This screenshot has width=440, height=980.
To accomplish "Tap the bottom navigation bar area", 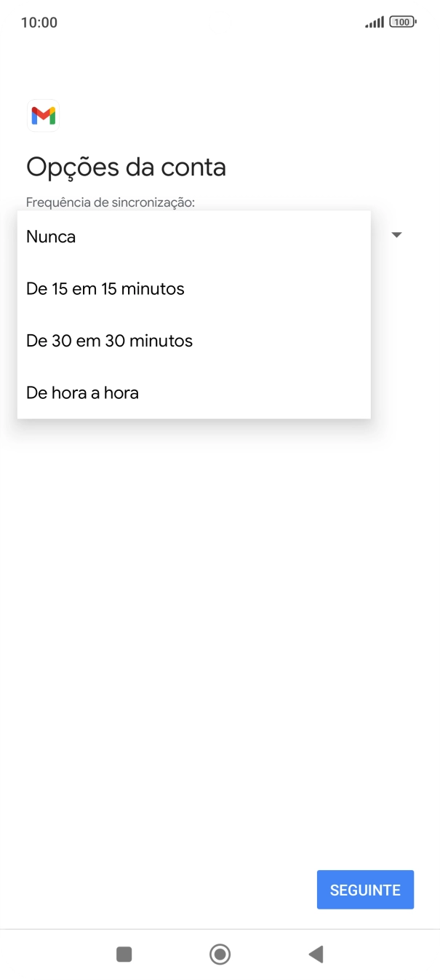I will point(220,954).
